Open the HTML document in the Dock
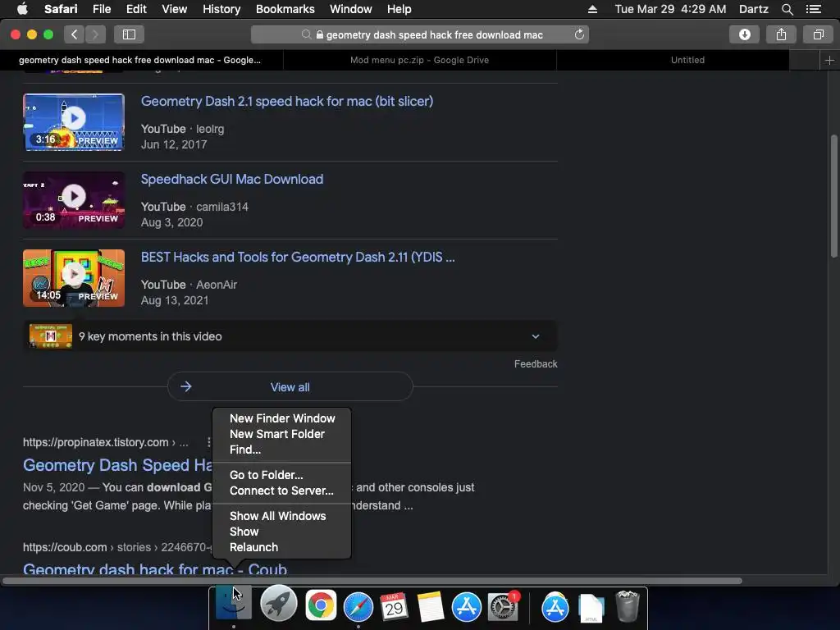 591,608
